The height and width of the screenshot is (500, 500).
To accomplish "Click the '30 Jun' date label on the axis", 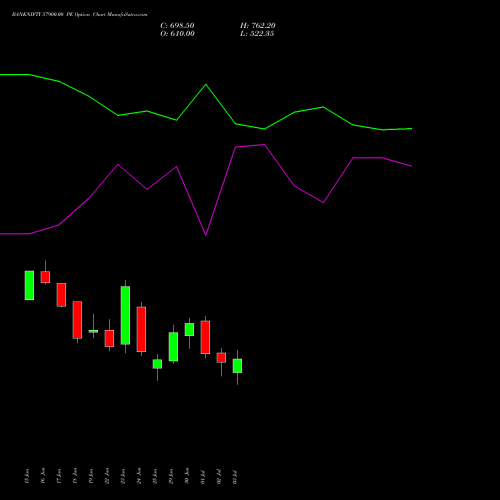I will pos(187,476).
